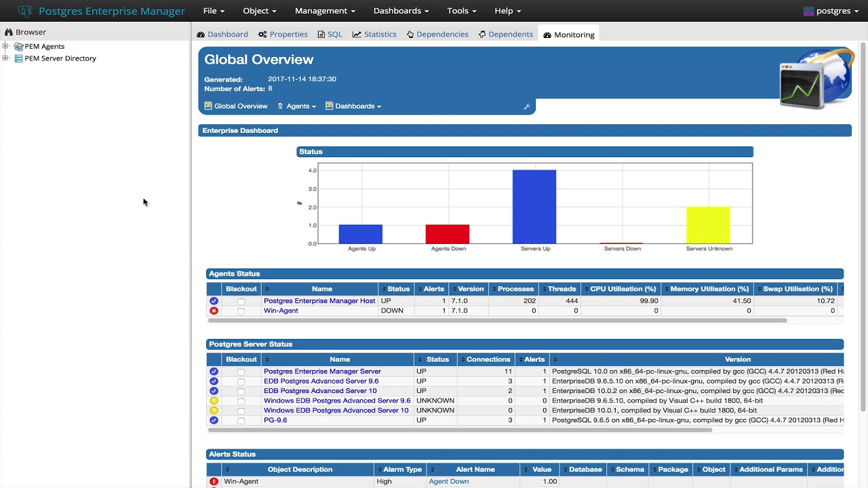Switch to the Dependencies tab
This screenshot has width=868, height=488.
[437, 35]
